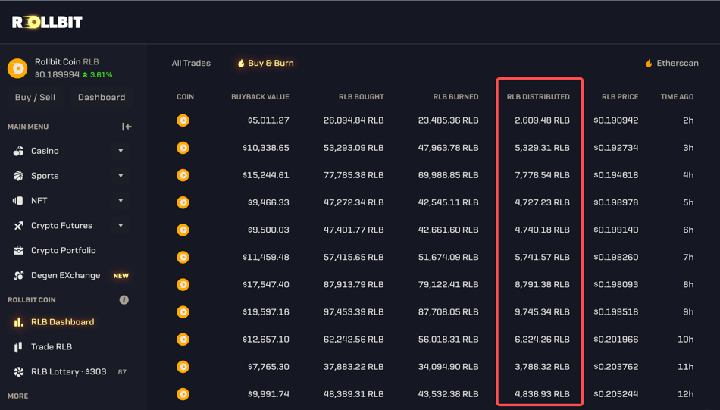Click the Crypto Portfolio briefcase icon

click(x=18, y=250)
